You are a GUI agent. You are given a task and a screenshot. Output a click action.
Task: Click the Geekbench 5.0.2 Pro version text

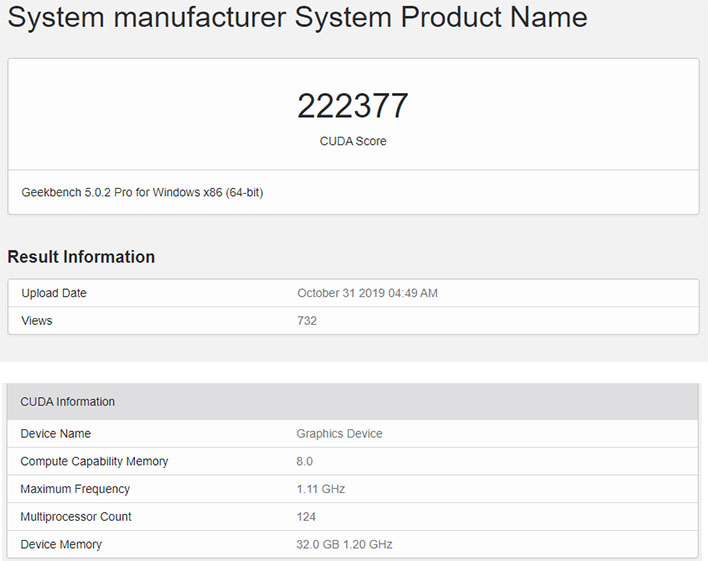142,193
